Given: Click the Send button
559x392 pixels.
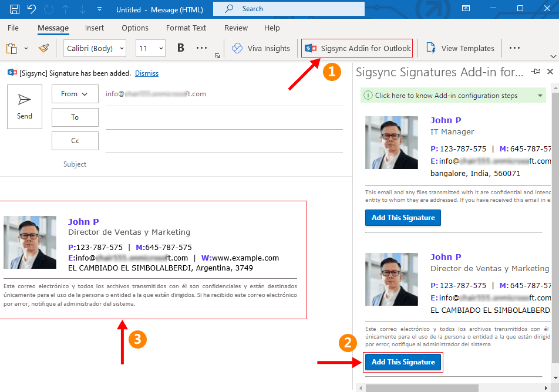Looking at the screenshot, I should click(25, 106).
